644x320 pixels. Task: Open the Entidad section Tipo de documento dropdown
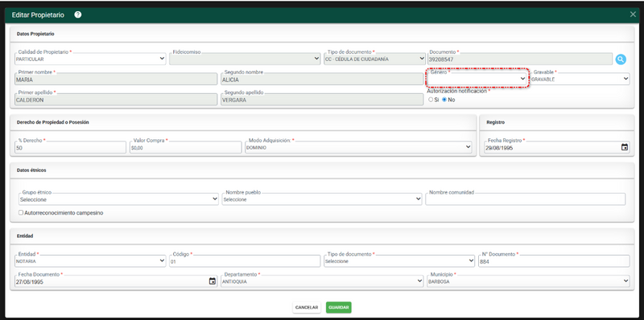click(x=399, y=261)
